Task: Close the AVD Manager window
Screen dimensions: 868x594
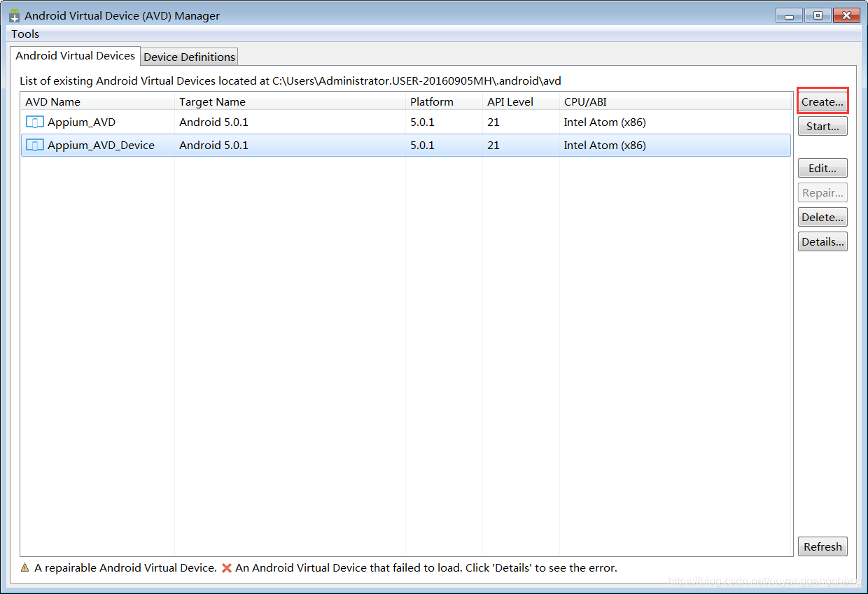Action: (846, 15)
